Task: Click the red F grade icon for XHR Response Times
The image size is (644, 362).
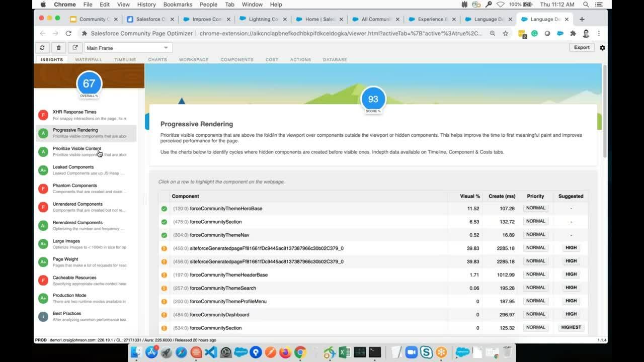Action: click(43, 115)
